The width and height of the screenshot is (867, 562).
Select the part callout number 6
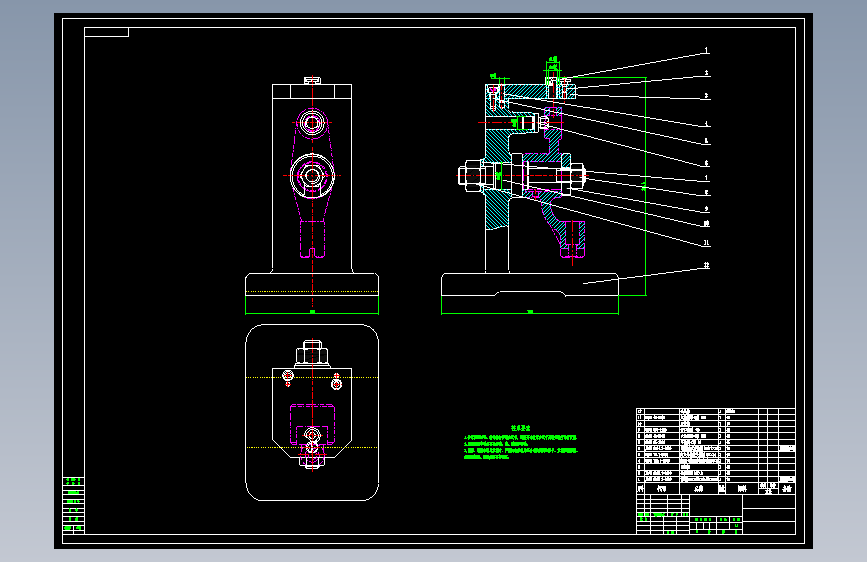[x=706, y=163]
